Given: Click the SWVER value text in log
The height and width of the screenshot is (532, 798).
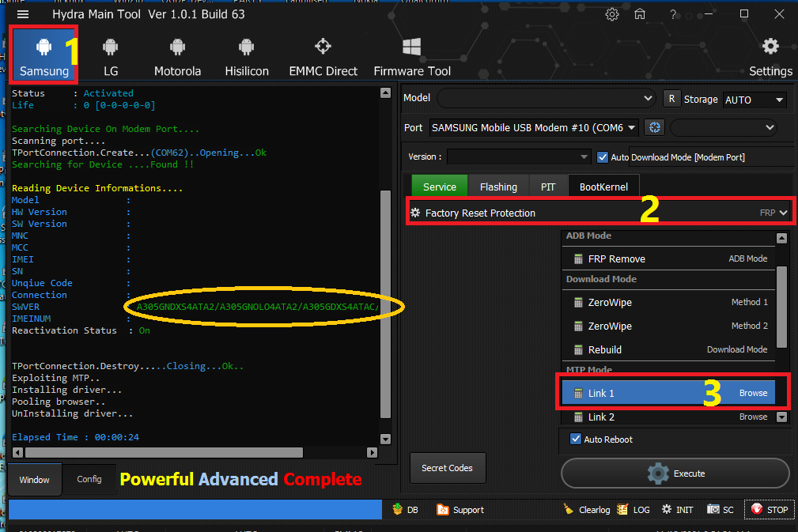Looking at the screenshot, I should click(258, 307).
